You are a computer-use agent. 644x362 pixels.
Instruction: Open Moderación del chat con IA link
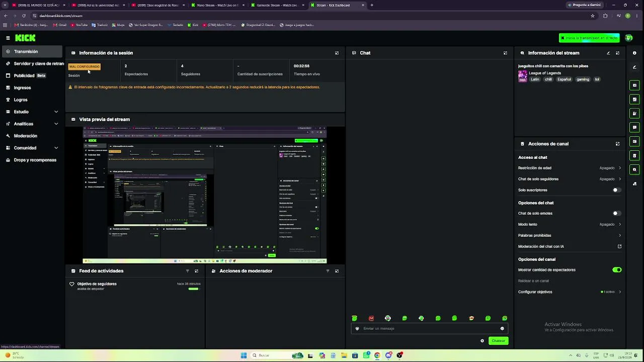tap(570, 246)
